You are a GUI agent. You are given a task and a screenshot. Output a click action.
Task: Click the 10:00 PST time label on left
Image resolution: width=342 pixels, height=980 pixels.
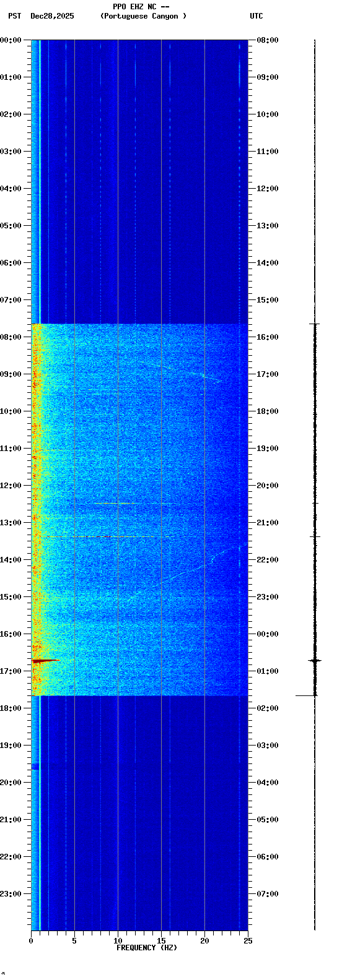pyautogui.click(x=11, y=411)
